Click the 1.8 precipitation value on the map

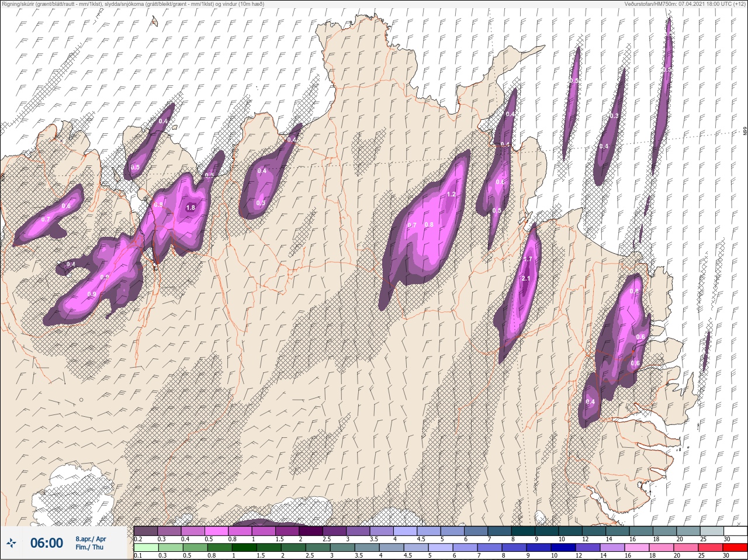(191, 208)
